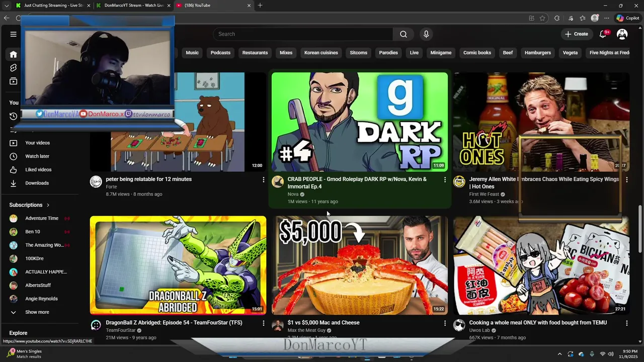Click the search magnifier button

tap(403, 34)
